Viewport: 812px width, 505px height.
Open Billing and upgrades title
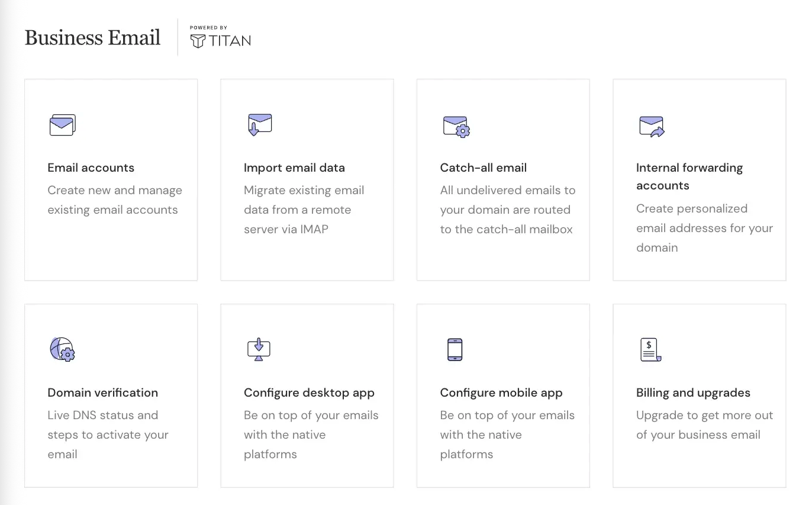click(x=693, y=393)
